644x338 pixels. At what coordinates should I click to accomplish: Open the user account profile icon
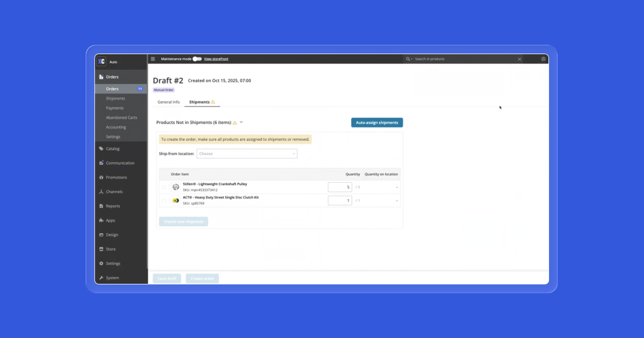pyautogui.click(x=543, y=59)
